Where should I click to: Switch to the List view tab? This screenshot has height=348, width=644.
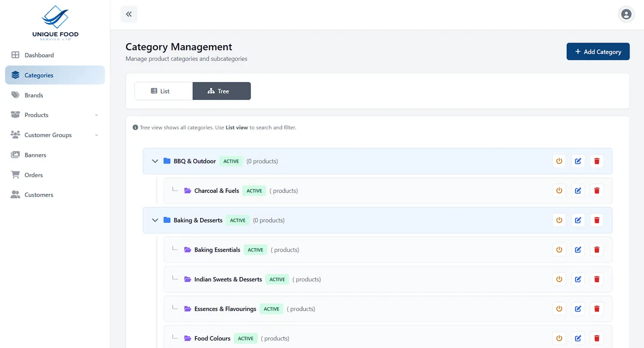[x=163, y=91]
